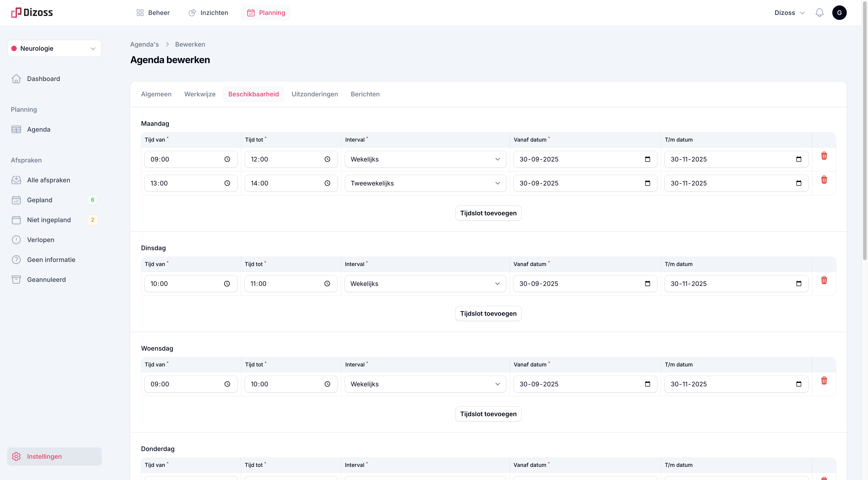Open the Gepland appointments list

pyautogui.click(x=40, y=200)
